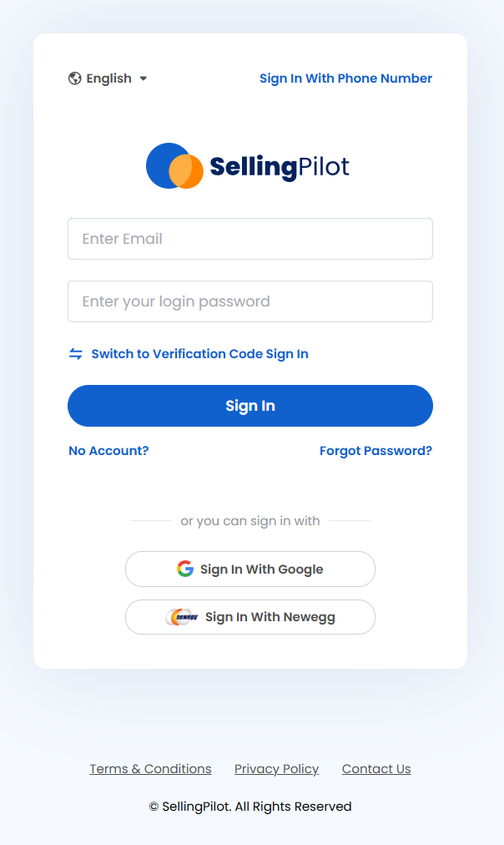Screen dimensions: 504x845
Task: Choose Sign In With Google text
Action: coord(262,569)
